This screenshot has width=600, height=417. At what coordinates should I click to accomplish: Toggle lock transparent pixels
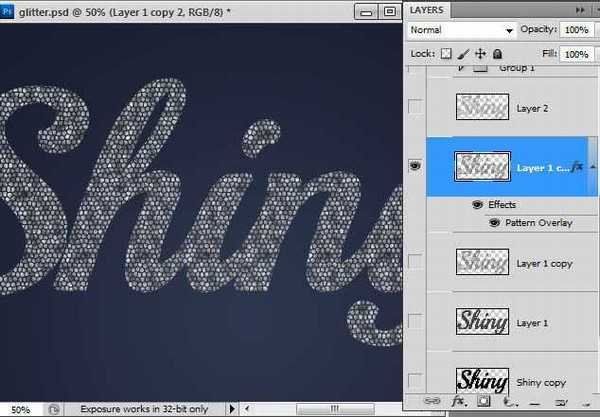pos(446,54)
